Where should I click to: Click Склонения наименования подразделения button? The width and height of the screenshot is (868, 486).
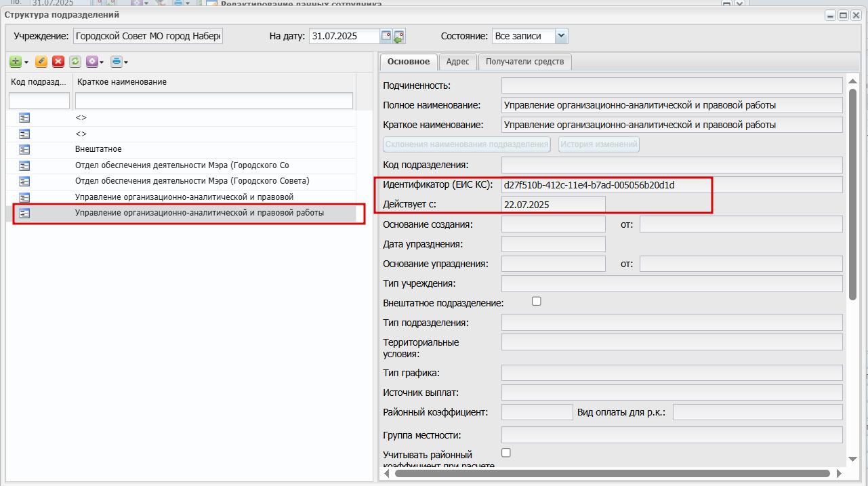(x=466, y=144)
